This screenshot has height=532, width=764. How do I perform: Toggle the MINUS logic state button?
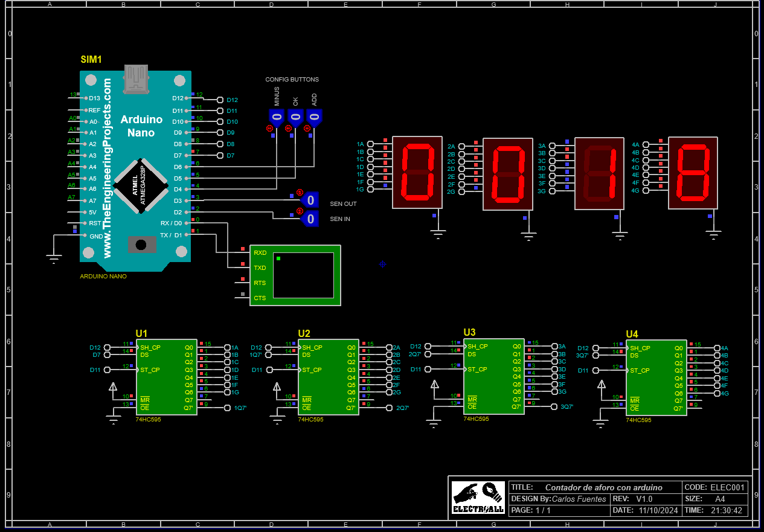(x=277, y=117)
